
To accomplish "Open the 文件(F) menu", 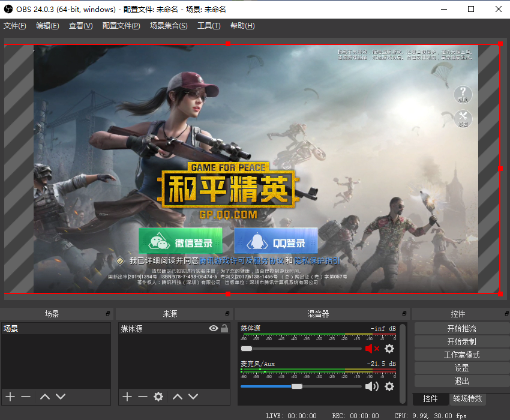I will (x=14, y=26).
